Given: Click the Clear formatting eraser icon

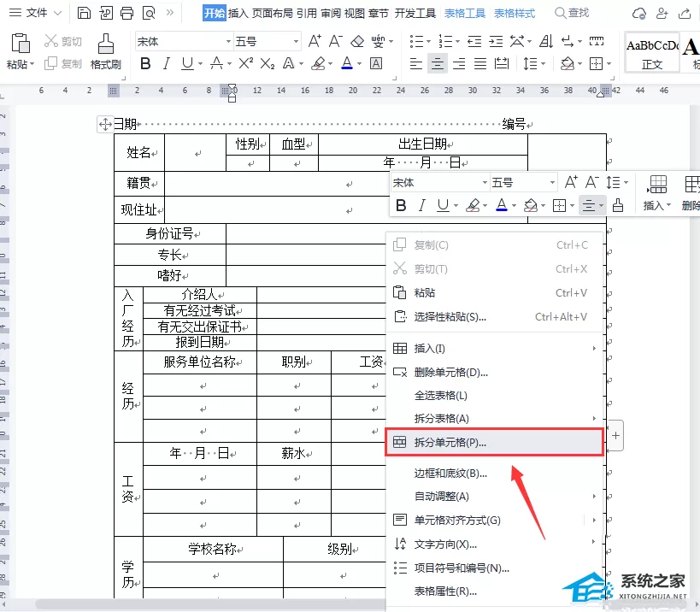Looking at the screenshot, I should [357, 42].
